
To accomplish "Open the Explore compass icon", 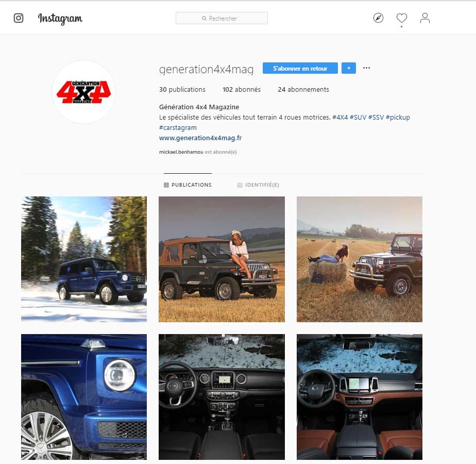I will pyautogui.click(x=378, y=18).
